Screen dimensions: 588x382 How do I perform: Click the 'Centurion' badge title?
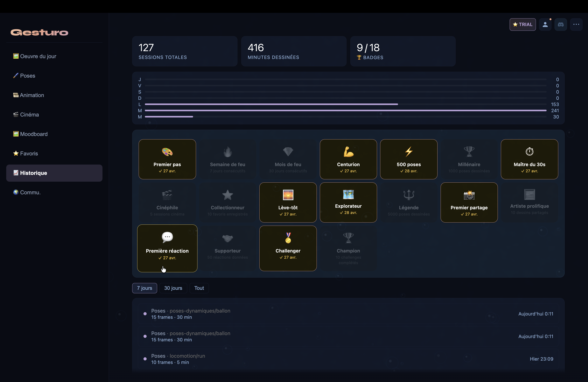click(x=348, y=165)
